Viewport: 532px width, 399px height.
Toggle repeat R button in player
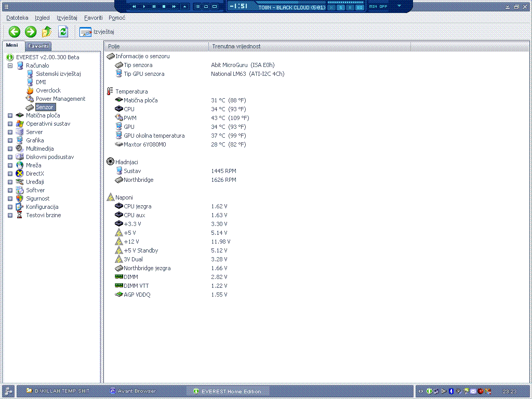pos(350,7)
